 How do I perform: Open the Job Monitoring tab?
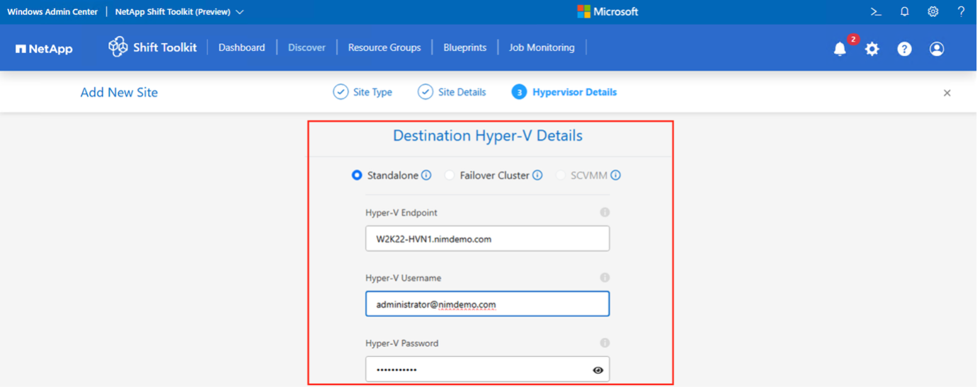click(x=542, y=47)
